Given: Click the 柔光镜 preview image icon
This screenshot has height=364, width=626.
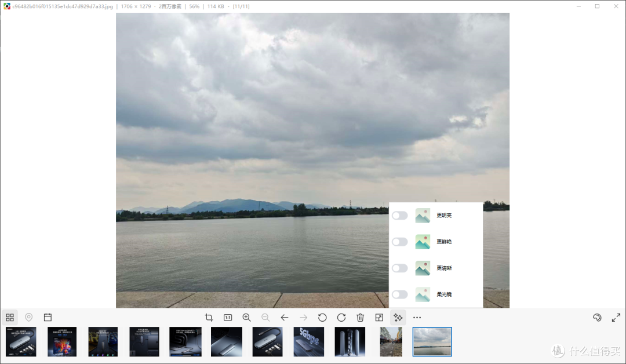Looking at the screenshot, I should click(423, 294).
